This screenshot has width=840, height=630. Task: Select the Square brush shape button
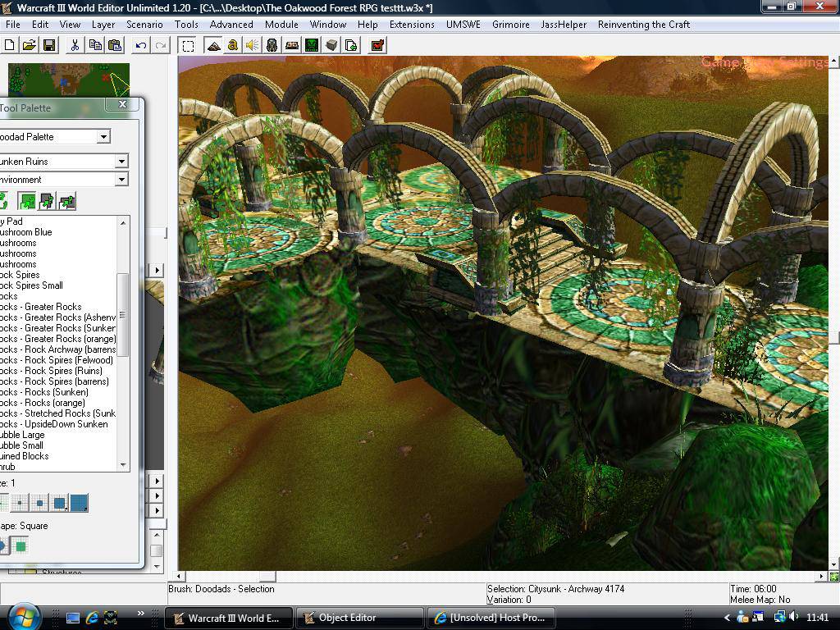tap(20, 546)
